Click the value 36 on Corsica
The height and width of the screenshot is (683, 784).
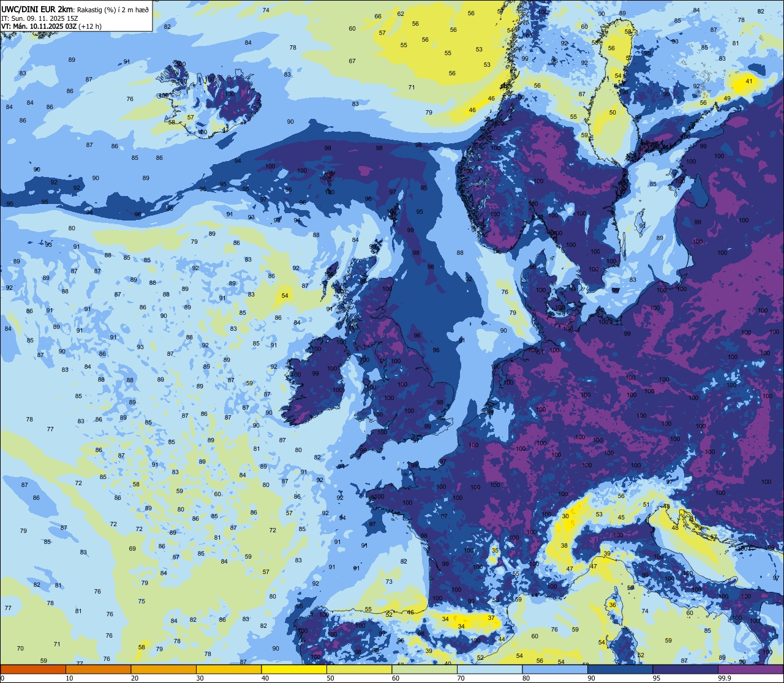click(x=612, y=605)
